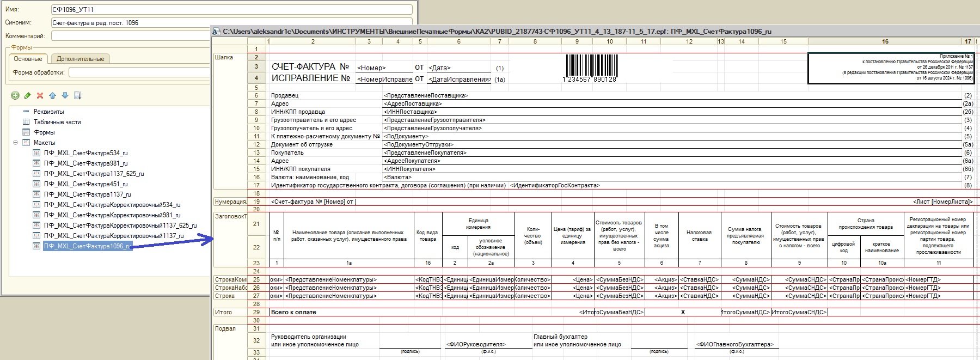Click the Move down arrow icon

65,96
